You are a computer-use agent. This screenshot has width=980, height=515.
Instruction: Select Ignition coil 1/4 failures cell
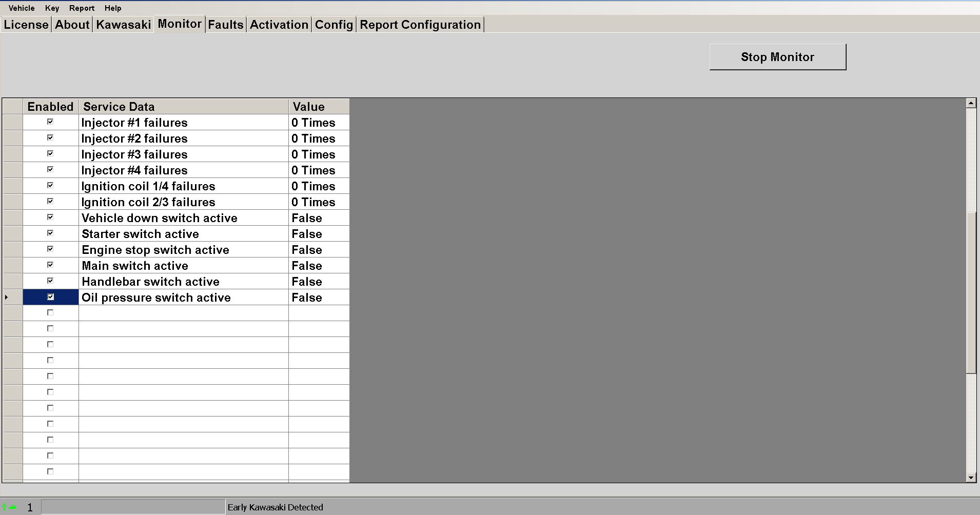pyautogui.click(x=184, y=186)
